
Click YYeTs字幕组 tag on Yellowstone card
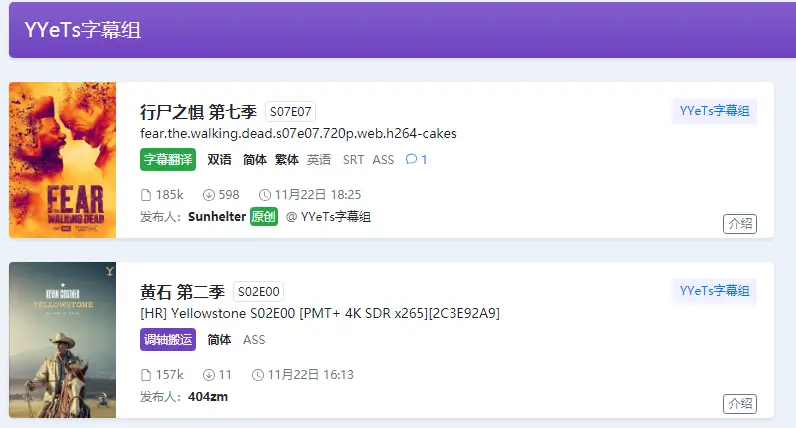tap(714, 291)
